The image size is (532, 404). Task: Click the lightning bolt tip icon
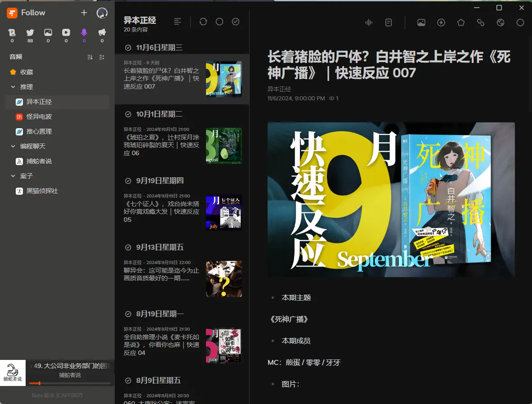[x=441, y=22]
